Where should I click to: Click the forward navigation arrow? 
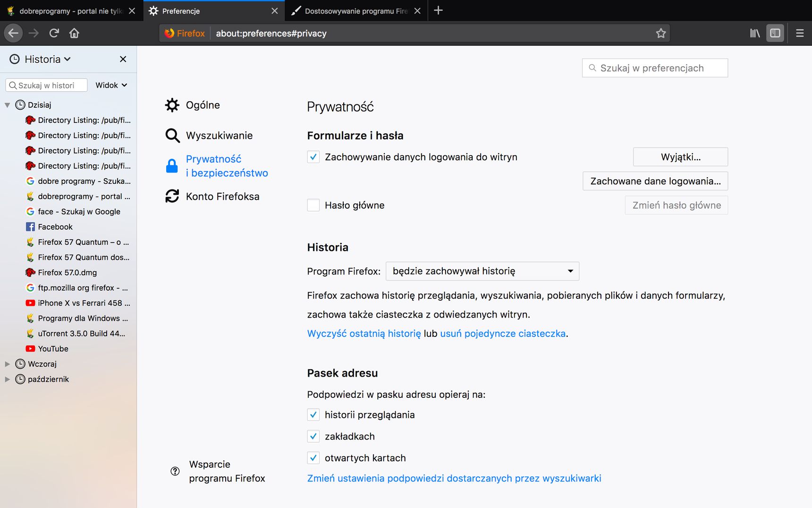point(34,33)
